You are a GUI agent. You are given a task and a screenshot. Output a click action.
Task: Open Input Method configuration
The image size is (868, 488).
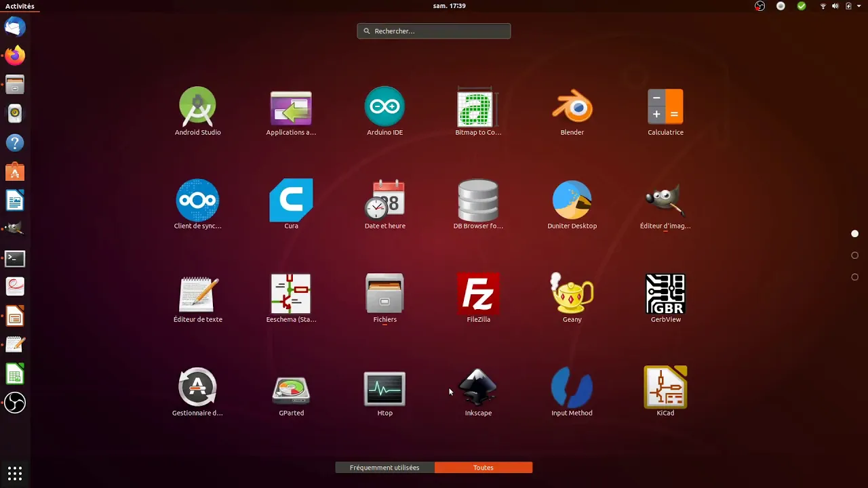click(x=572, y=392)
